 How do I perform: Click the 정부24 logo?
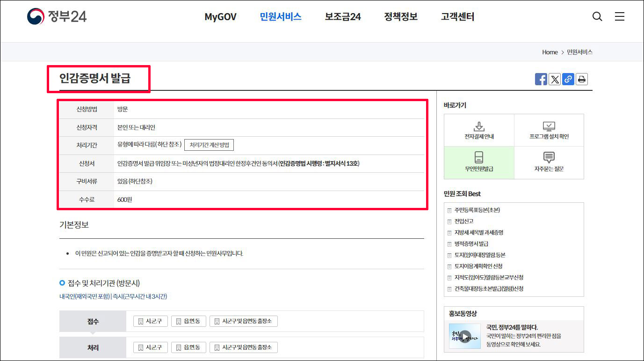57,16
